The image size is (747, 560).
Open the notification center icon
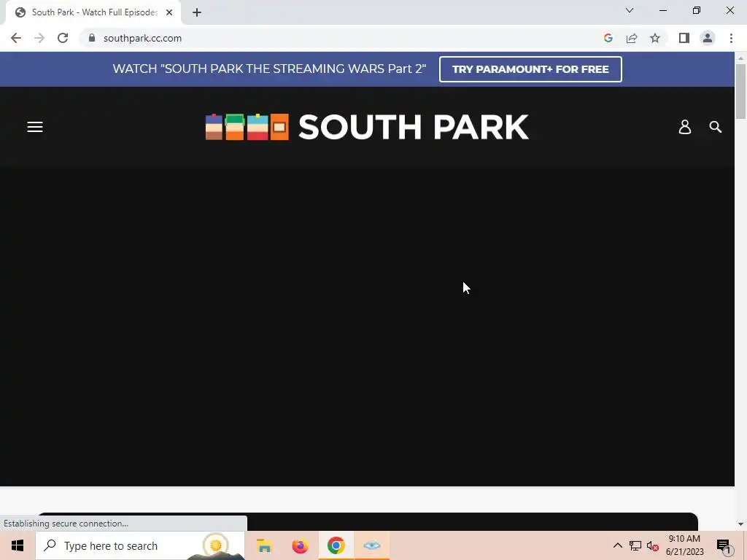click(724, 546)
